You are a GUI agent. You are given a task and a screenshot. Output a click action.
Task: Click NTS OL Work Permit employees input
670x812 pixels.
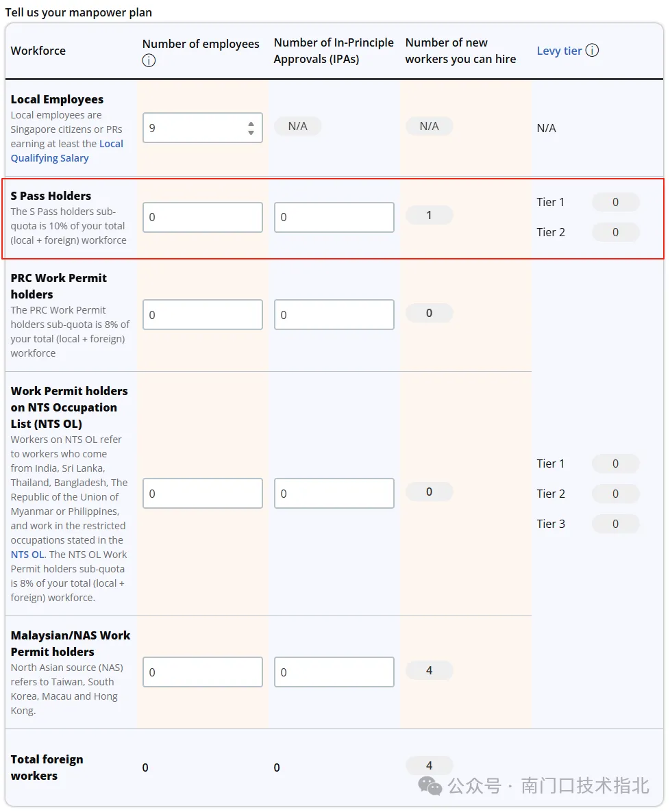(202, 494)
